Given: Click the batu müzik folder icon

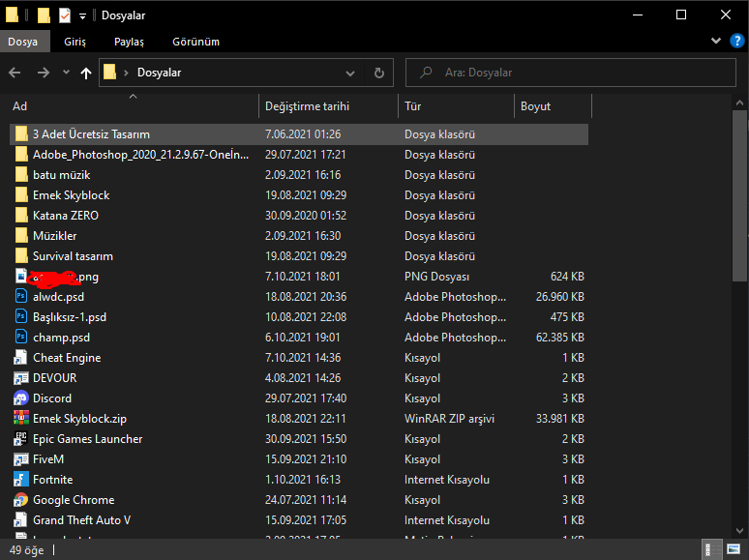Looking at the screenshot, I should click(21, 175).
